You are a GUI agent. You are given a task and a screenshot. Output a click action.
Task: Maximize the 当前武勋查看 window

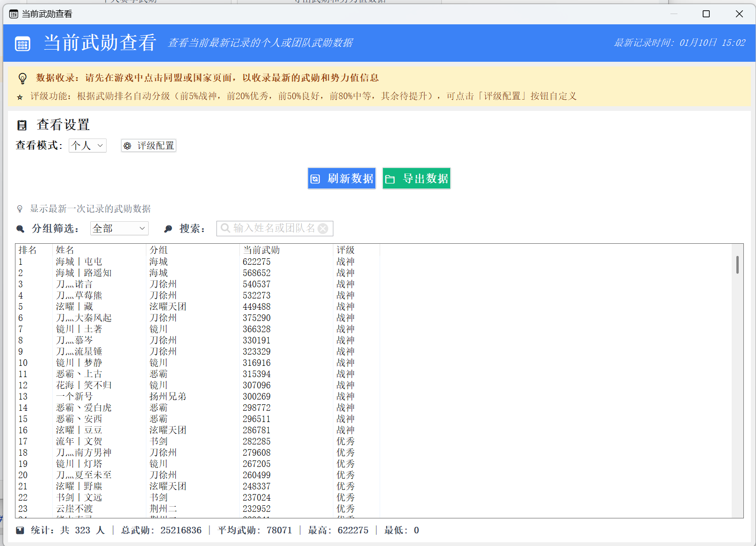pos(706,14)
